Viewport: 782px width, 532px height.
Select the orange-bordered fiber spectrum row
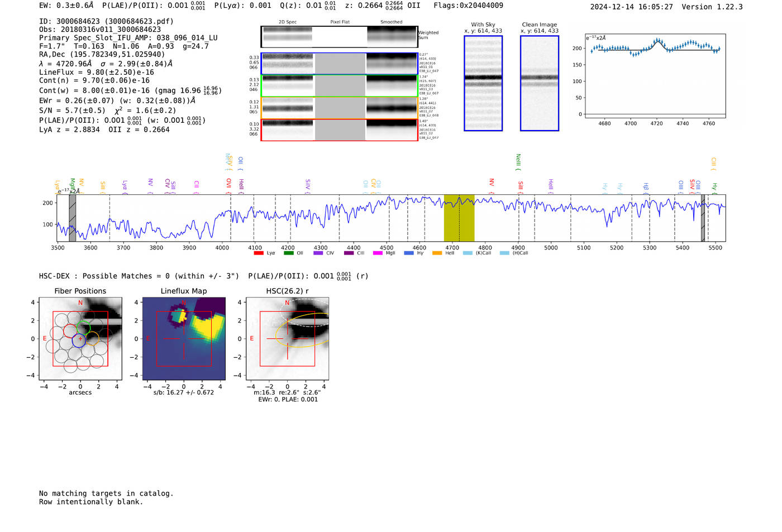pos(339,108)
